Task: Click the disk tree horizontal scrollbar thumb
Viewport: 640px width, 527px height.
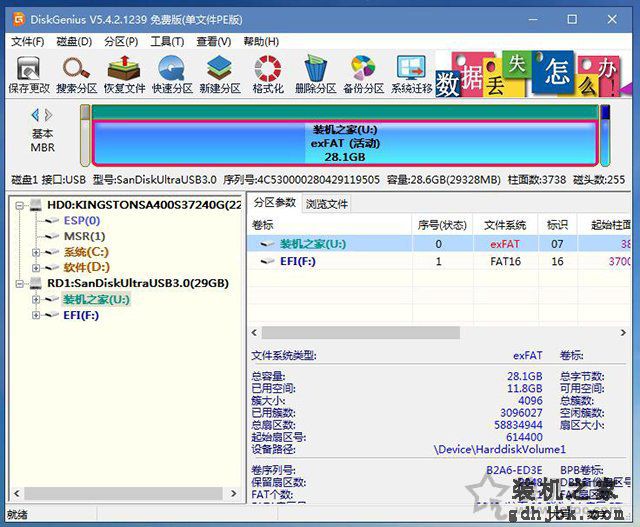Action: click(x=124, y=493)
